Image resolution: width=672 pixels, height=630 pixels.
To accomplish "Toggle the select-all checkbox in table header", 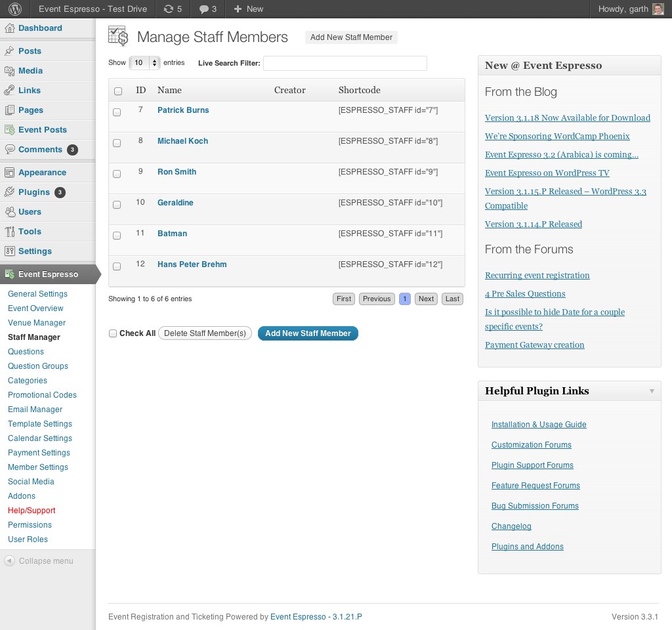I will pos(118,91).
